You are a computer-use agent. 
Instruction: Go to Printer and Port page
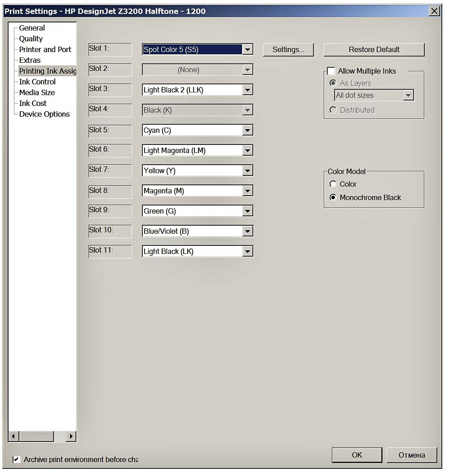[x=45, y=49]
